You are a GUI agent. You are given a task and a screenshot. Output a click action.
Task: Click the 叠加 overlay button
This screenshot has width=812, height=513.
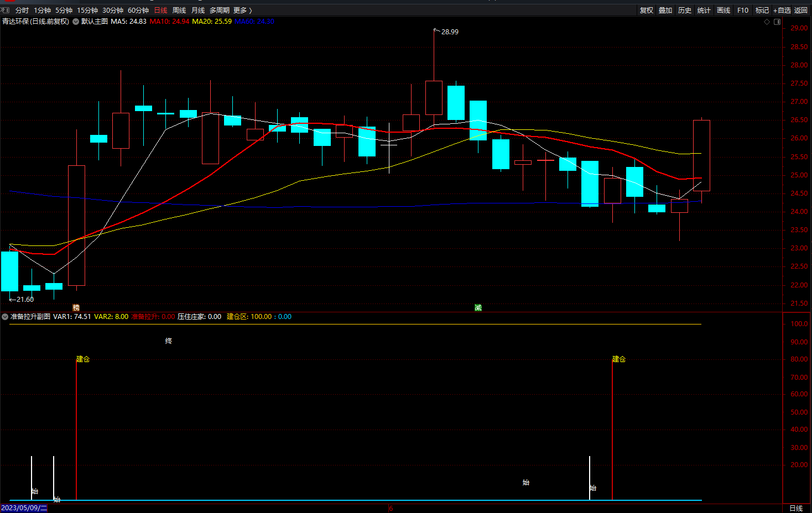pos(665,10)
